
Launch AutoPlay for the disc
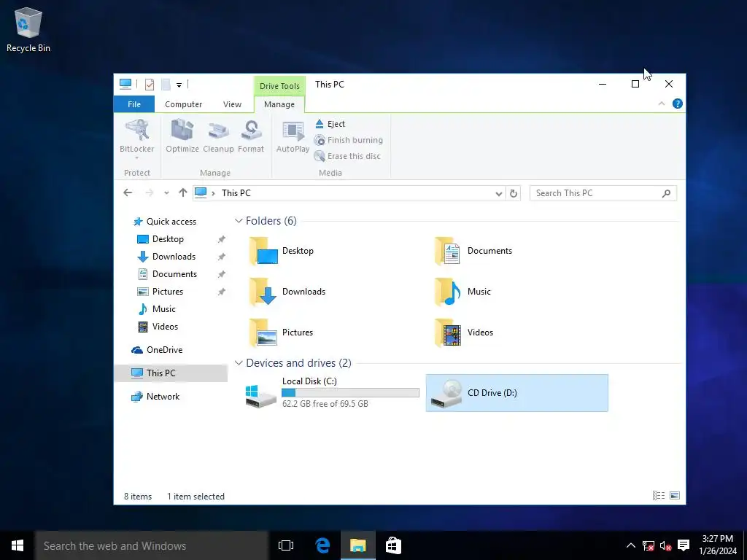(x=293, y=136)
